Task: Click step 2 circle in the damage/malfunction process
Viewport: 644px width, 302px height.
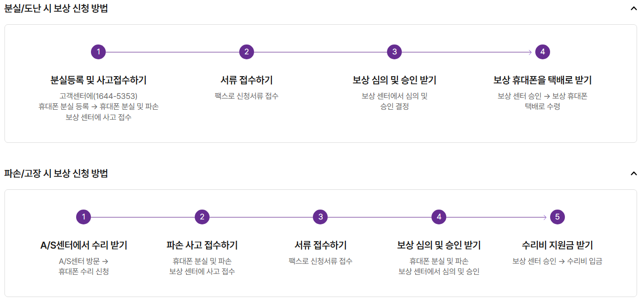Action: pyautogui.click(x=202, y=216)
